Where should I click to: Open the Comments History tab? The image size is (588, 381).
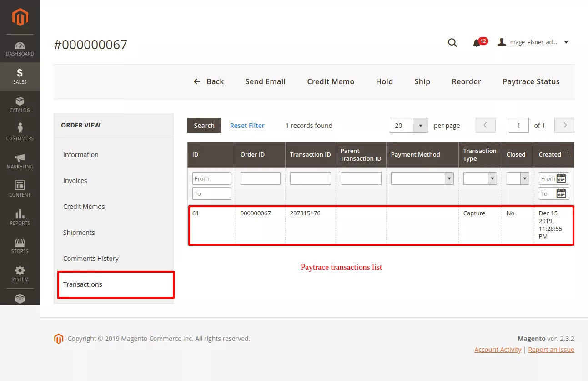click(91, 259)
